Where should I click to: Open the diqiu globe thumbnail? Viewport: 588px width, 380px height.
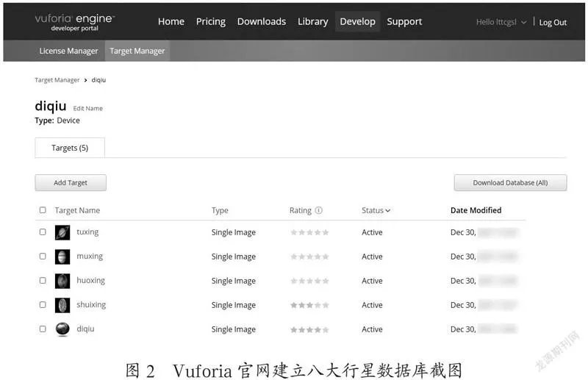[62, 329]
